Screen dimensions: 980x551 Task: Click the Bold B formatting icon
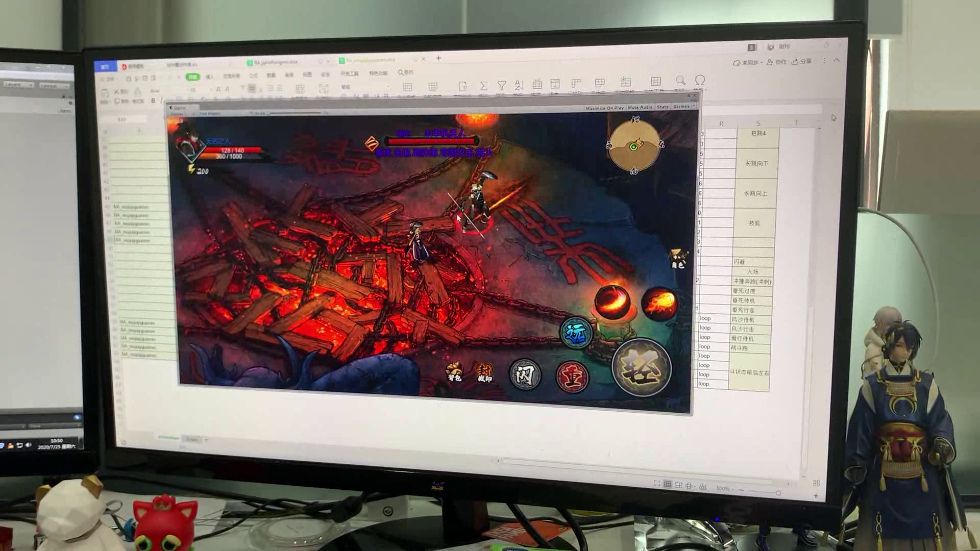tap(153, 101)
